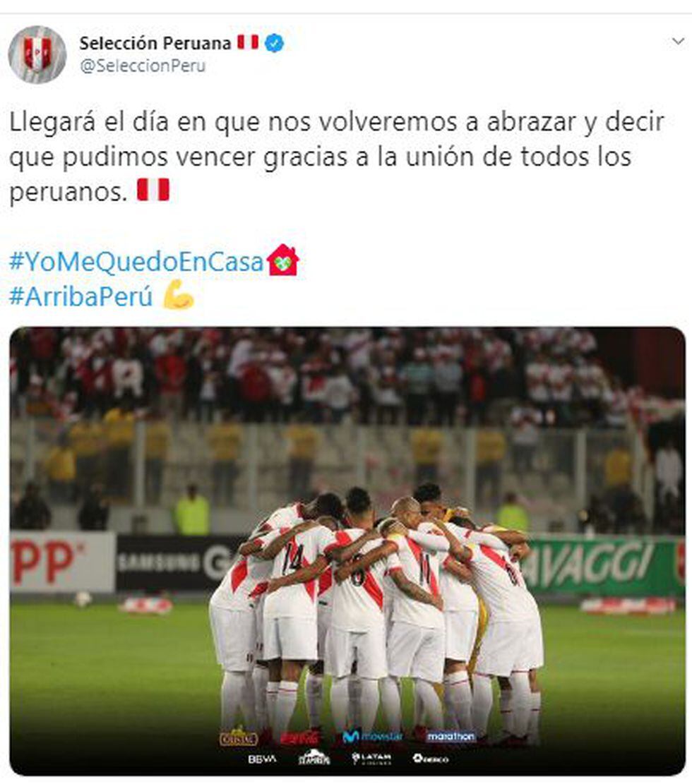Screen dimensions: 692x784
Task: Open the tweet options chevron menu
Action: coord(678,42)
